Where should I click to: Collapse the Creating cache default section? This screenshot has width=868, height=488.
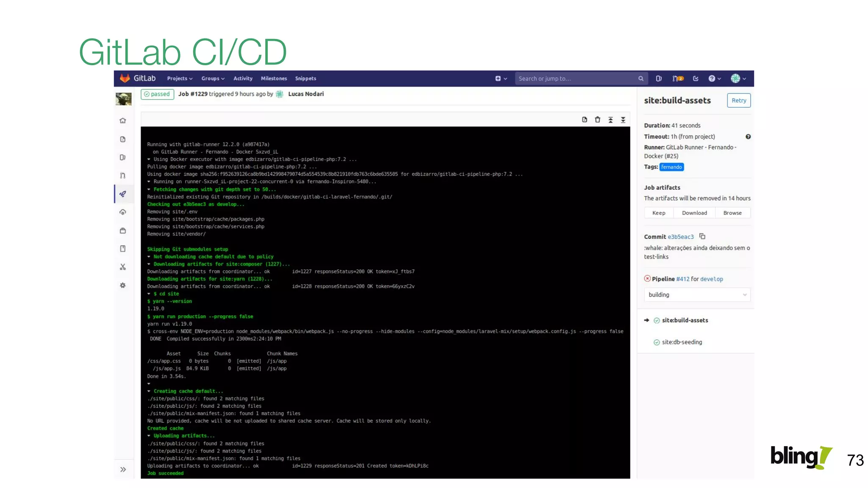click(149, 391)
